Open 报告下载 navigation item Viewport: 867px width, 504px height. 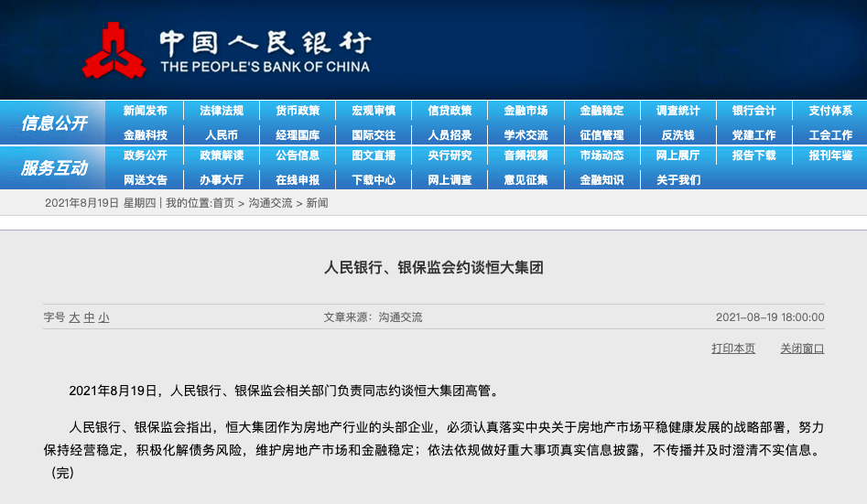point(753,155)
